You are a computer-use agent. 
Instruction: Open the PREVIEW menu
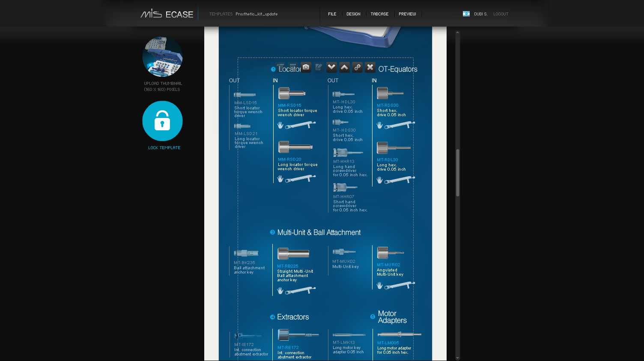click(407, 14)
